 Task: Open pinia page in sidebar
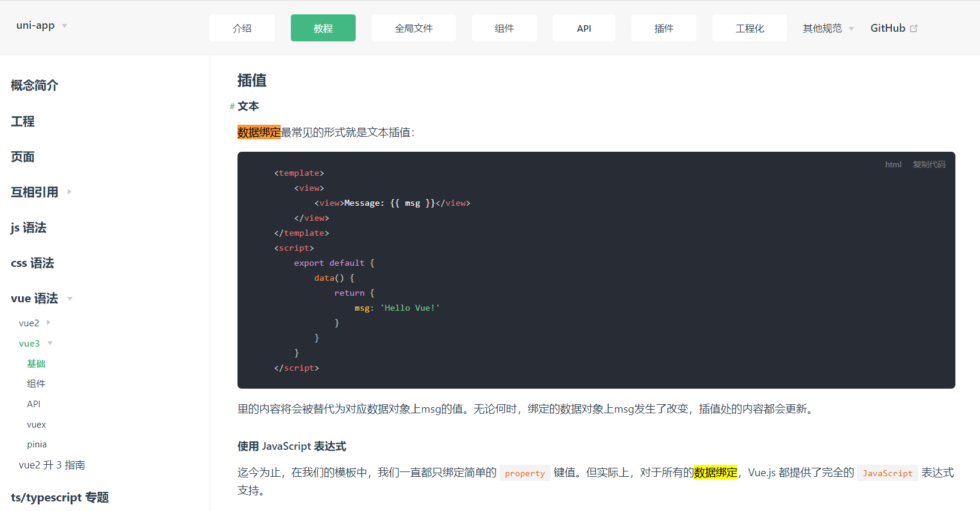click(37, 444)
